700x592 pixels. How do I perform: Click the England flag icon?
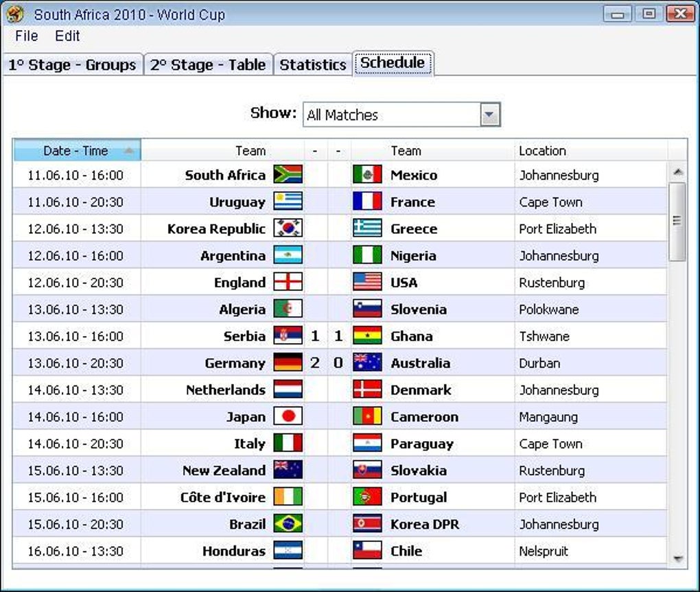click(x=288, y=282)
